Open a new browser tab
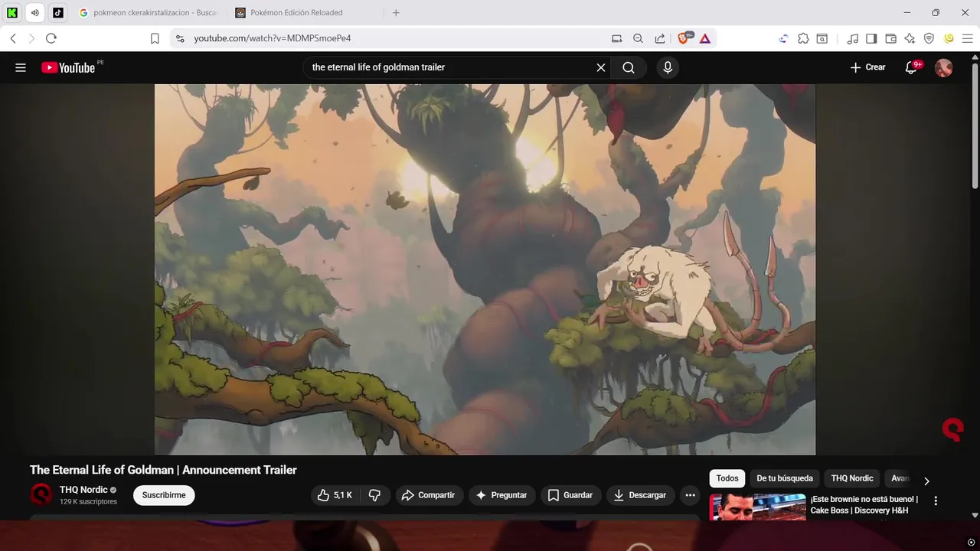The image size is (980, 551). pos(396,12)
